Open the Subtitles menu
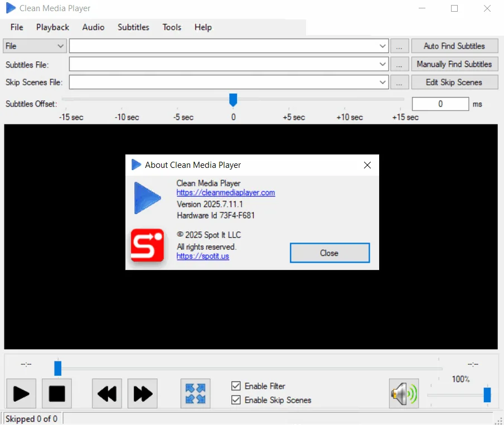This screenshot has height=425, width=504. pyautogui.click(x=133, y=27)
